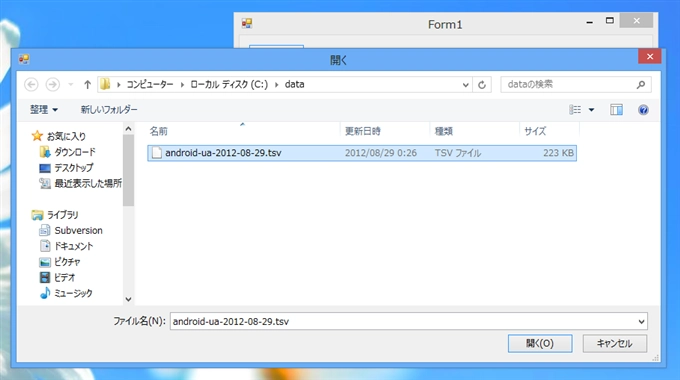The height and width of the screenshot is (380, 680).
Task: Go forward with the forward arrow button
Action: (53, 84)
